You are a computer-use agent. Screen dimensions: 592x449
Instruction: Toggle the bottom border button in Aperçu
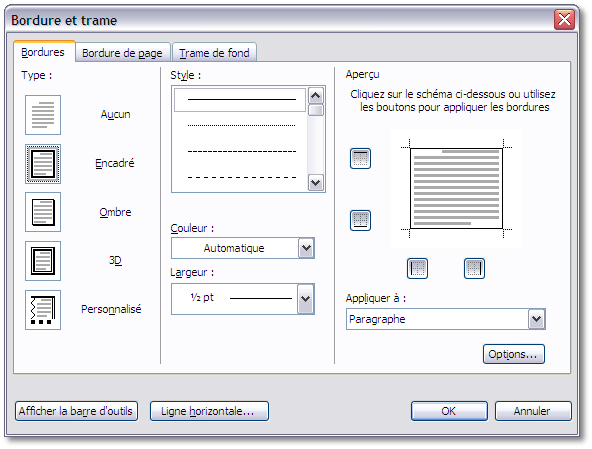pos(360,220)
